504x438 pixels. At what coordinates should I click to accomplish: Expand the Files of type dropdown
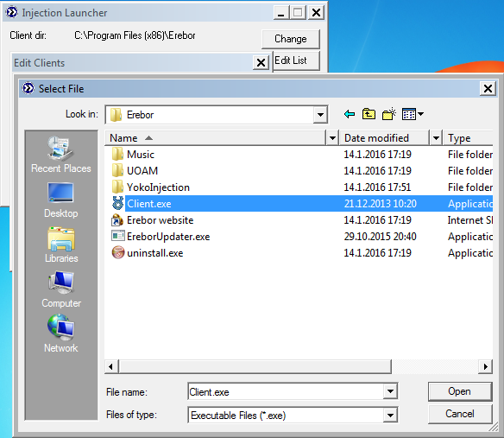pyautogui.click(x=390, y=416)
